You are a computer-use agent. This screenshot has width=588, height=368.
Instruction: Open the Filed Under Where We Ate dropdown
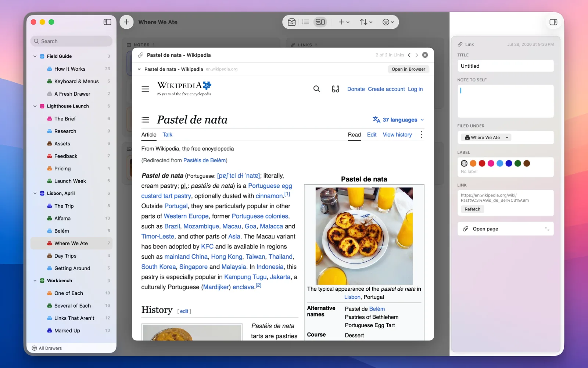click(x=486, y=138)
